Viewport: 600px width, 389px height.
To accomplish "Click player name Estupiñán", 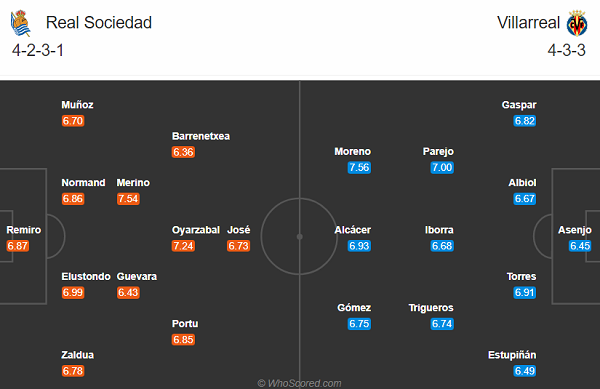I will [x=512, y=355].
